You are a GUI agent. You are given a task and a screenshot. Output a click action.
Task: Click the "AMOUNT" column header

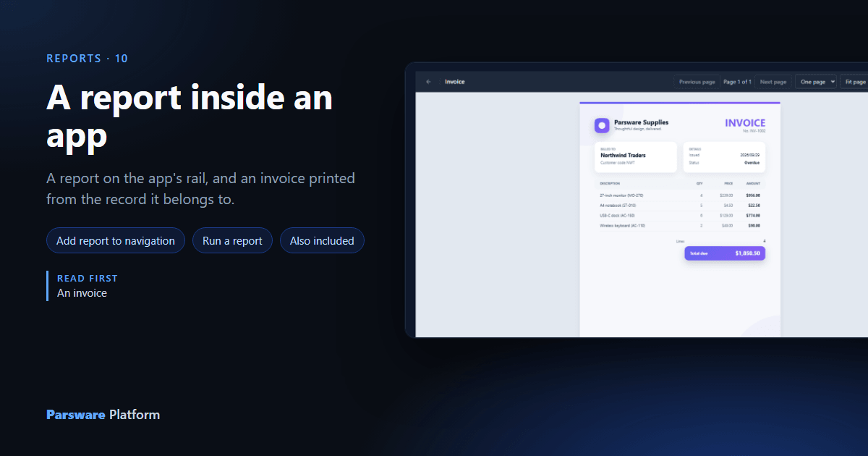pyautogui.click(x=753, y=184)
